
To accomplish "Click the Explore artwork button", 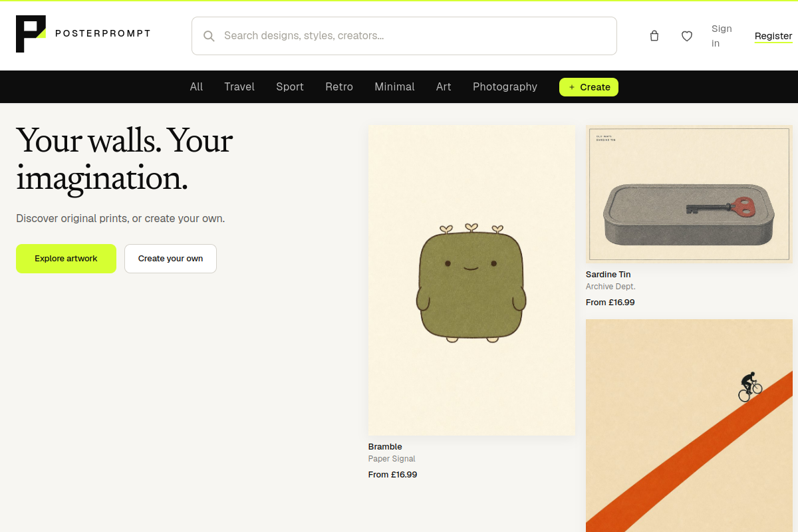I will coord(66,259).
